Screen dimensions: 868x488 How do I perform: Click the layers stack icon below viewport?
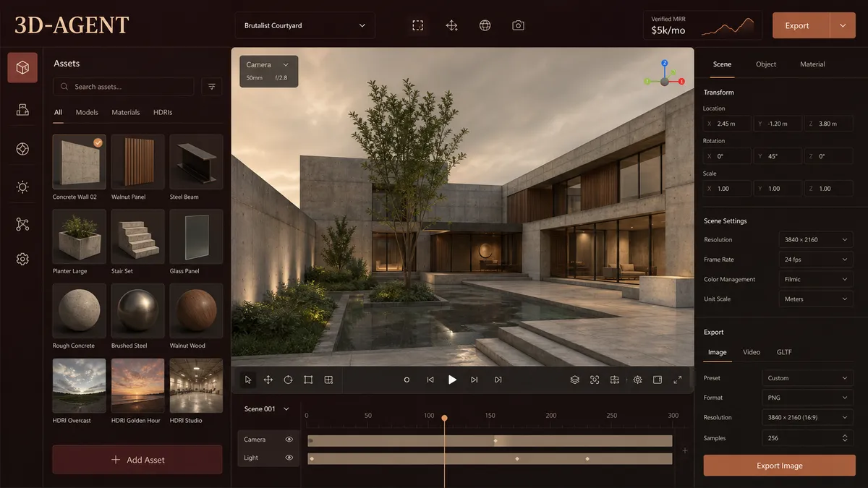tap(575, 380)
